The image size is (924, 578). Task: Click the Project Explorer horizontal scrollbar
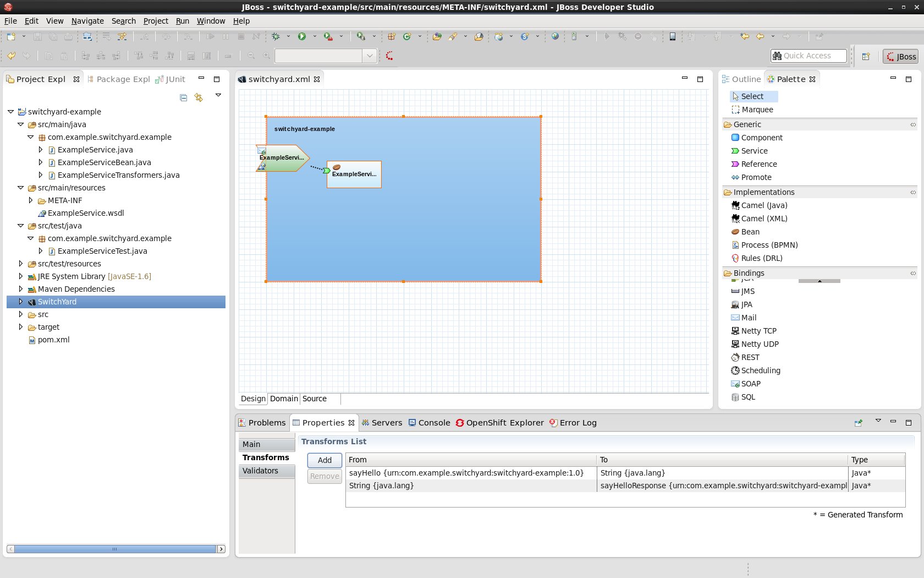coord(115,549)
